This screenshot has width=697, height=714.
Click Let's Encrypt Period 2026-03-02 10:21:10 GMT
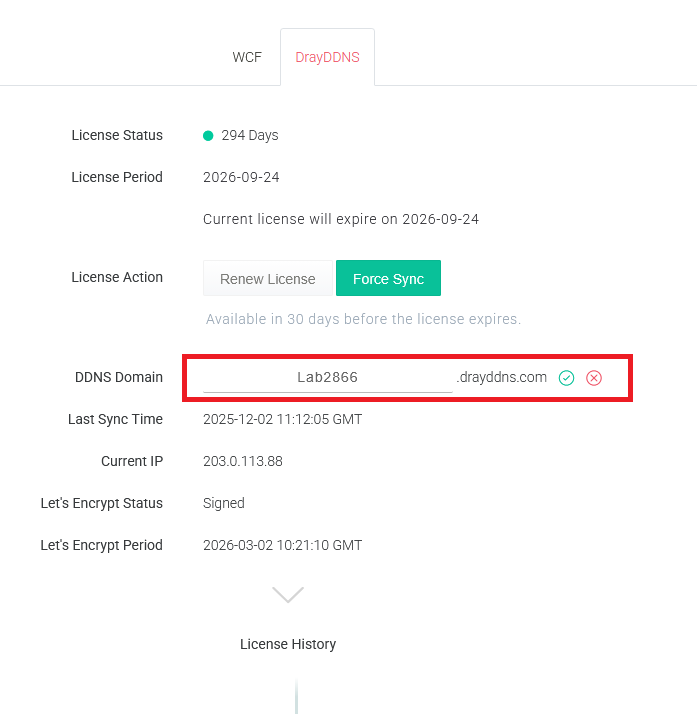283,545
